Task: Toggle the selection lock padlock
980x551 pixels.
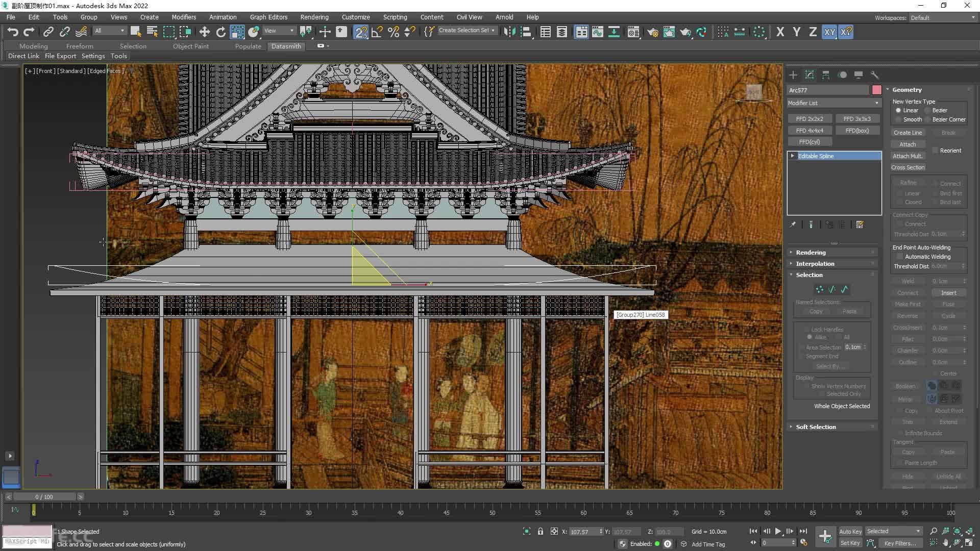Action: [x=541, y=531]
